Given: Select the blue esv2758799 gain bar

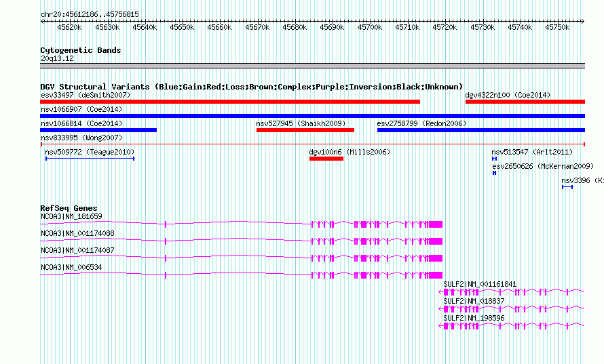Looking at the screenshot, I should coord(481,130).
